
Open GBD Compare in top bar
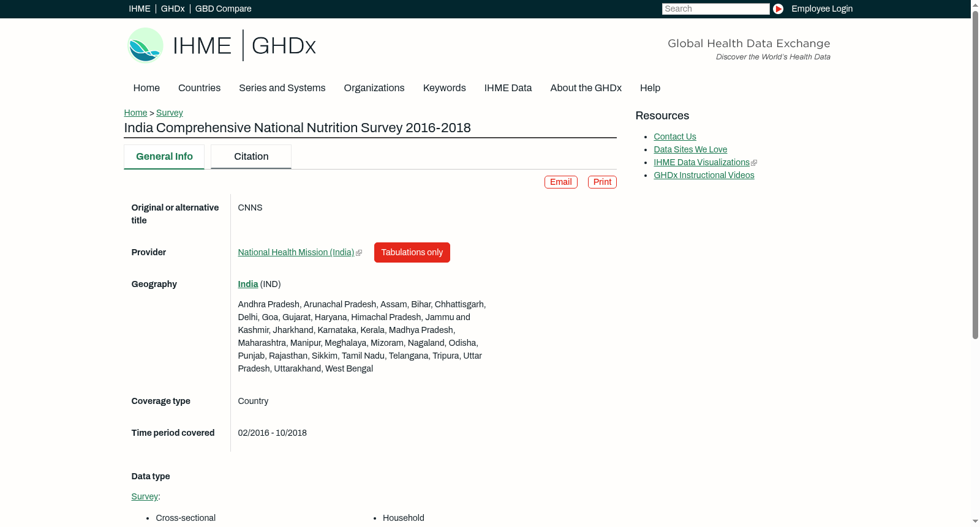pyautogui.click(x=224, y=9)
